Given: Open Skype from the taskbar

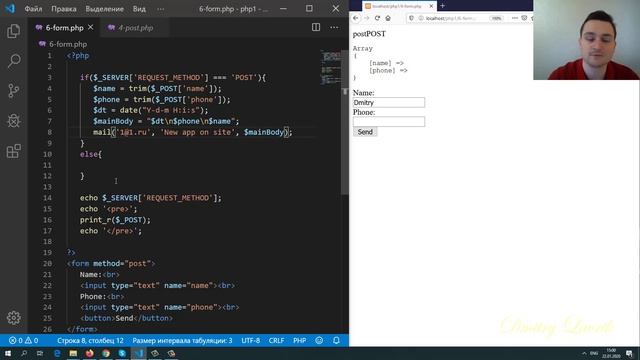Looking at the screenshot, I should coord(122,353).
